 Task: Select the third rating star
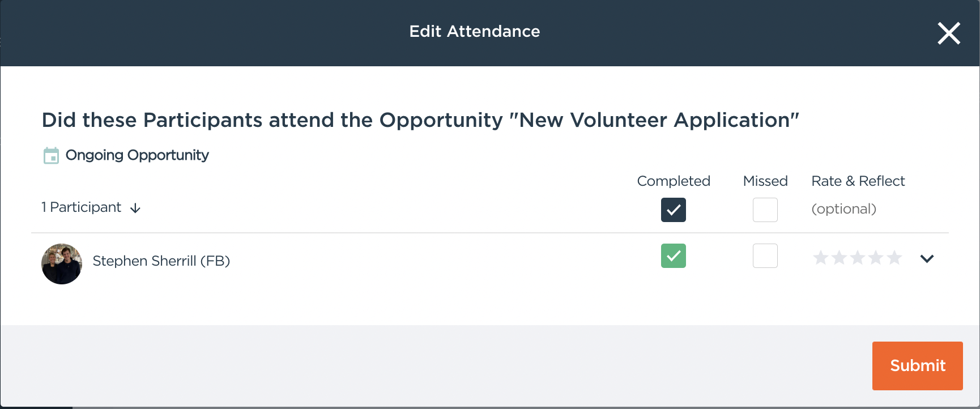coord(858,258)
